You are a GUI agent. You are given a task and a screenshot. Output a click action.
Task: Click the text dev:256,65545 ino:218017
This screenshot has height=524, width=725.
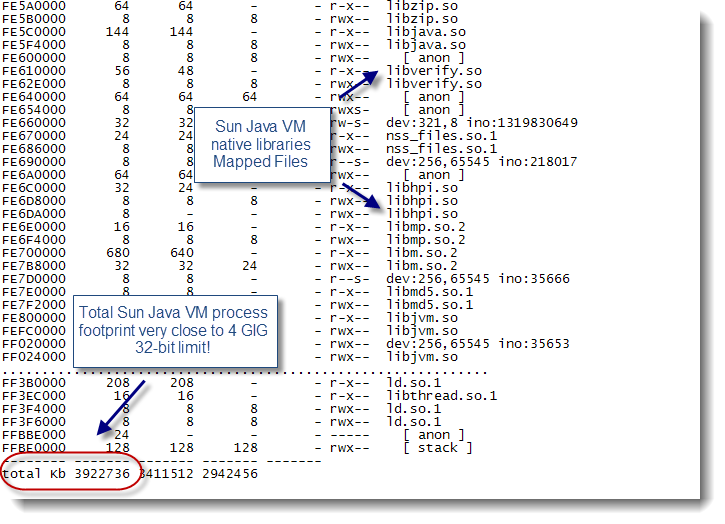pyautogui.click(x=482, y=161)
